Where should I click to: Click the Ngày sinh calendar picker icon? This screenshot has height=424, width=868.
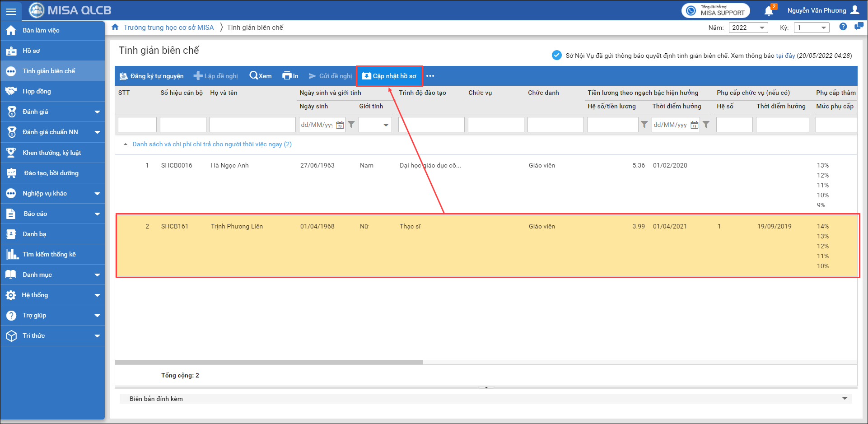(340, 125)
